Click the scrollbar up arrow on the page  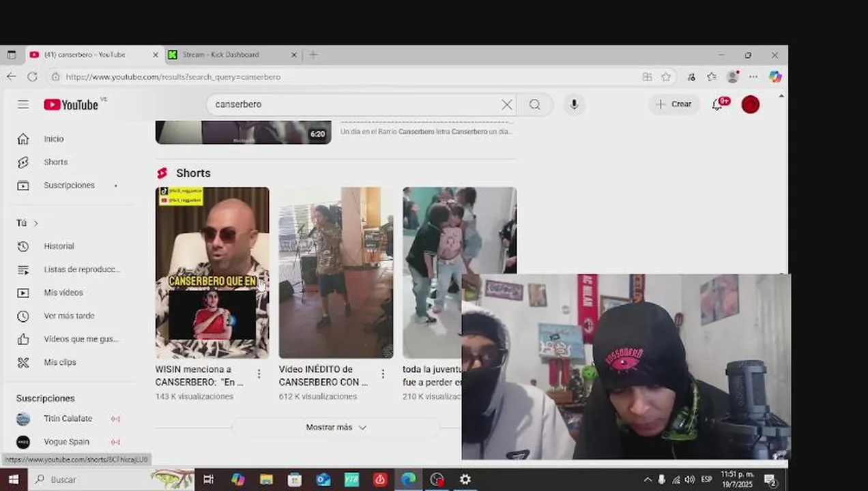coord(781,97)
